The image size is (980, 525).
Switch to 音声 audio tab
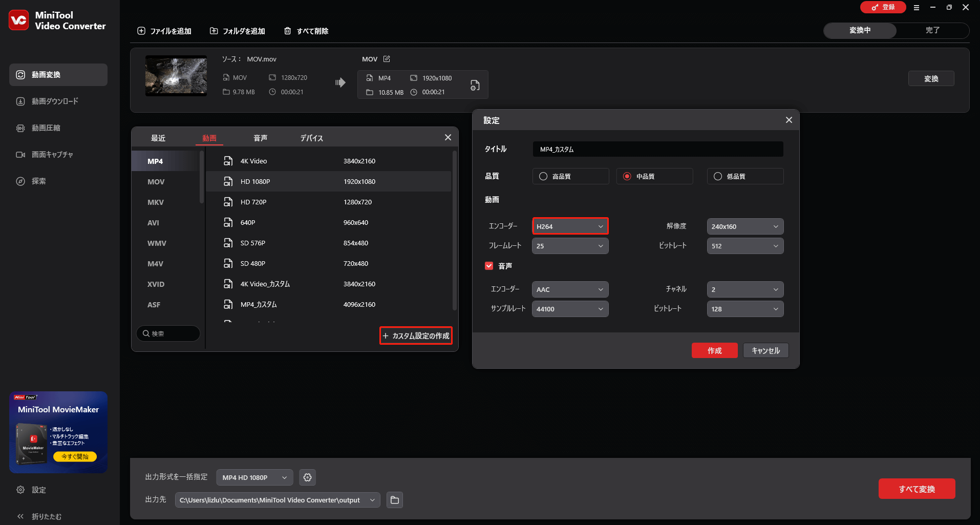click(x=261, y=138)
